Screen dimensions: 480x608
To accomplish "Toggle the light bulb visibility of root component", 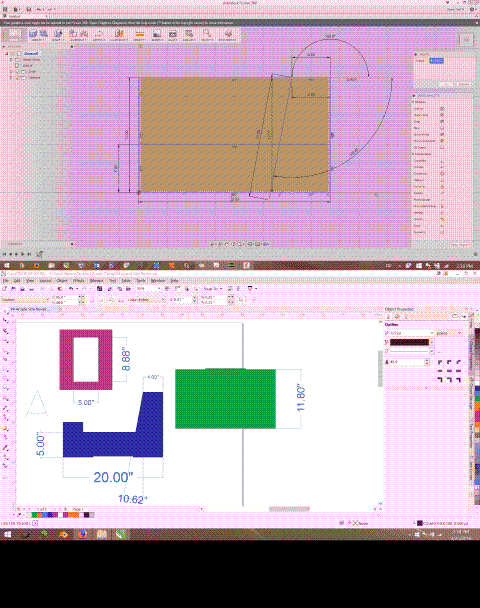I will (x=13, y=54).
